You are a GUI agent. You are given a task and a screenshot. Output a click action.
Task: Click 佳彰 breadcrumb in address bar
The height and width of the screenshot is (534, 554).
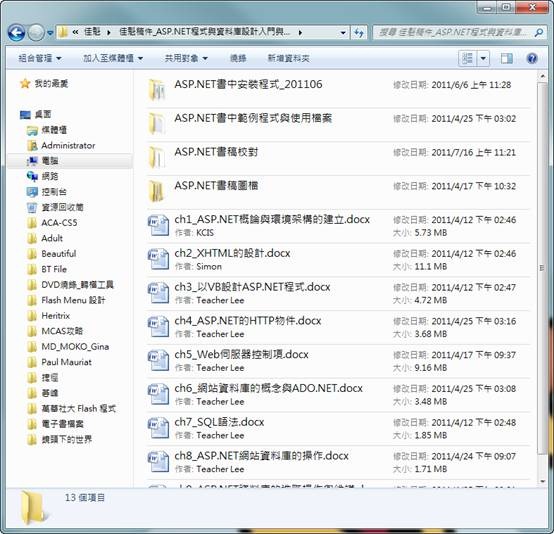[x=92, y=33]
